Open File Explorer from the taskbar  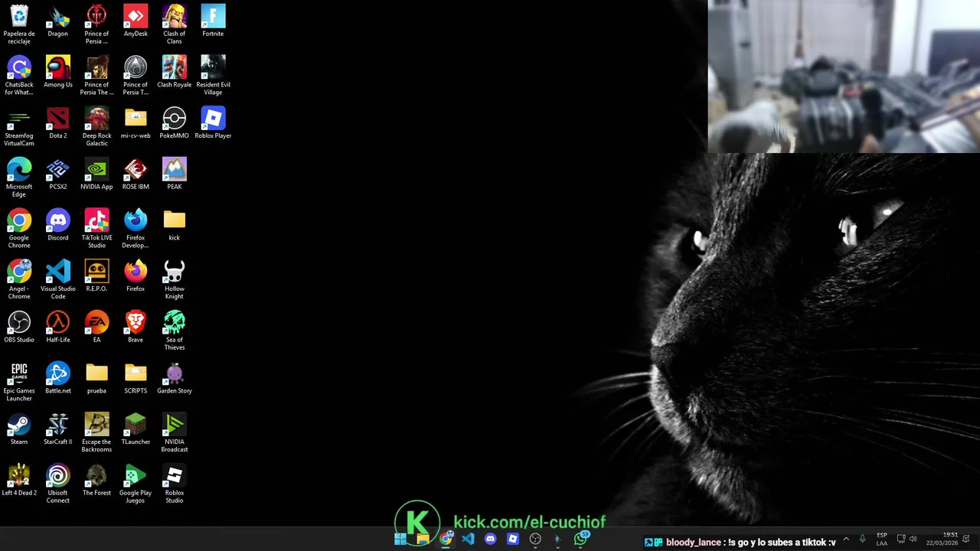[423, 540]
